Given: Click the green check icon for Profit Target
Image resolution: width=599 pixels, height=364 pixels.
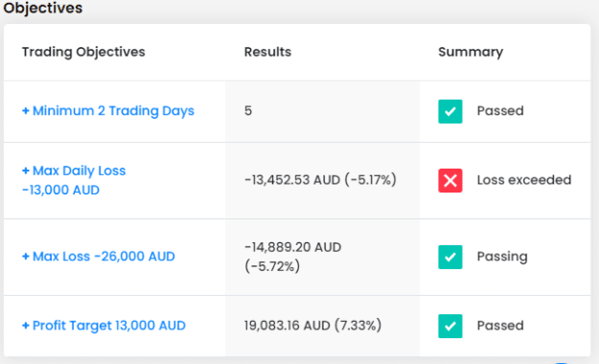Looking at the screenshot, I should [x=450, y=326].
